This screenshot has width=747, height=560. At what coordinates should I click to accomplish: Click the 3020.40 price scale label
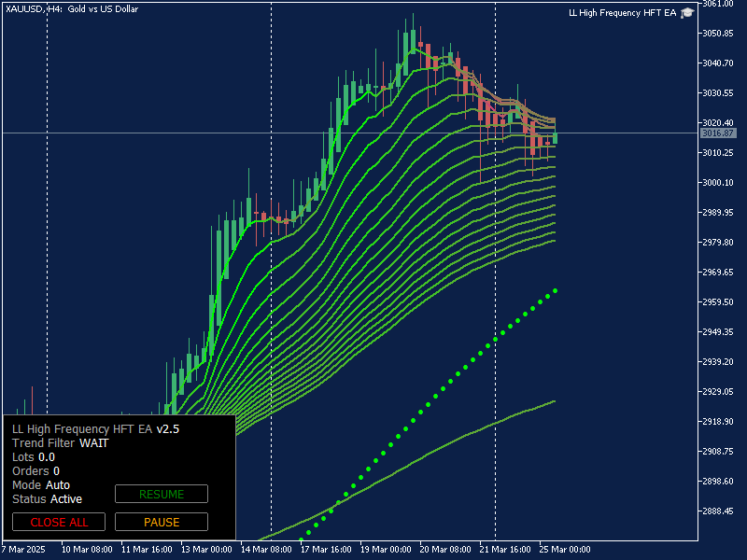click(x=718, y=123)
